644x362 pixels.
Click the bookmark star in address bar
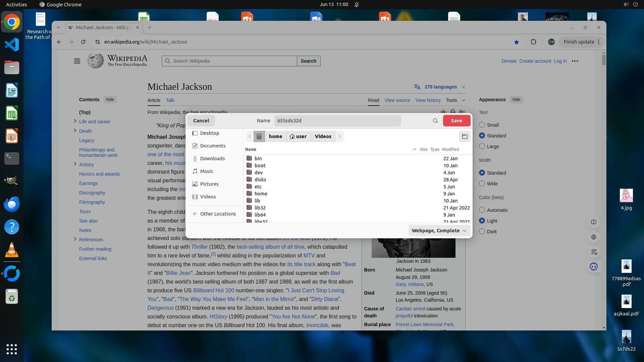click(516, 42)
